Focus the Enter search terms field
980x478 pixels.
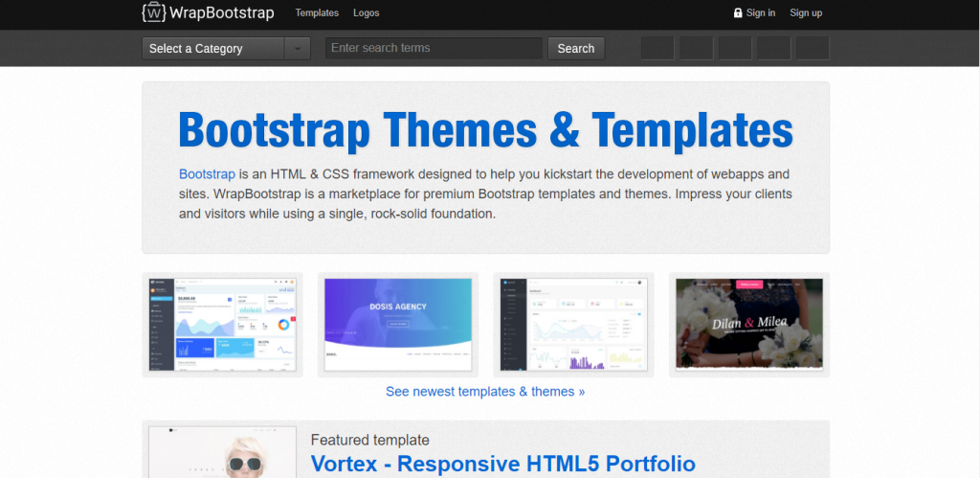click(434, 48)
